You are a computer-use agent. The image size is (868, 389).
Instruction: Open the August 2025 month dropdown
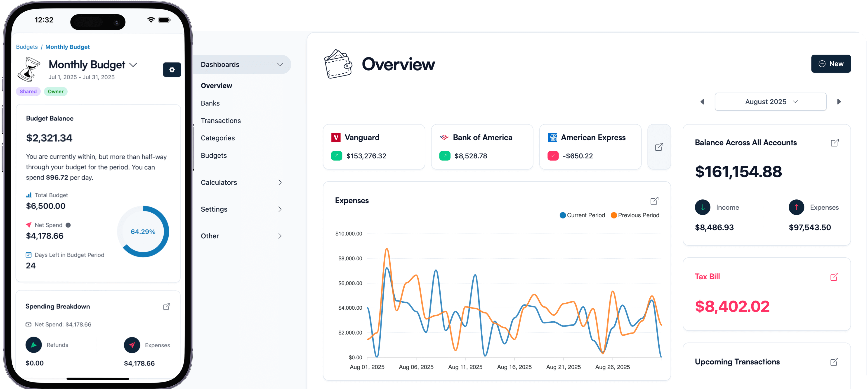770,102
